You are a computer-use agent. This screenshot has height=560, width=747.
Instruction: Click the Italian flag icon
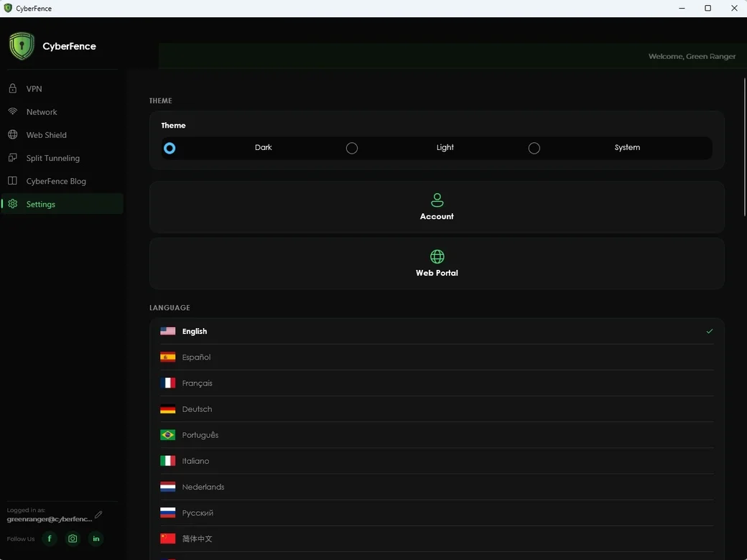click(167, 461)
